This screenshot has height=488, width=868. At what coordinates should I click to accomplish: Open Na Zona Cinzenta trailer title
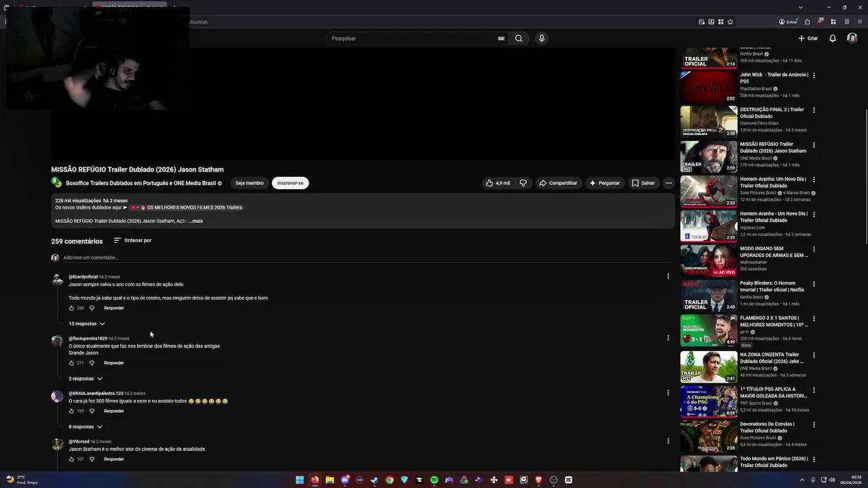pos(773,358)
